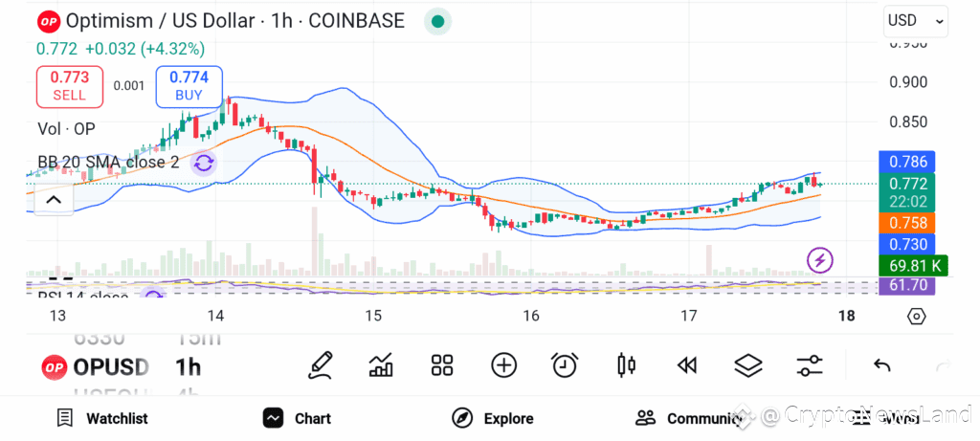Toggle the green market status dot
The image size is (980, 441).
(x=437, y=21)
